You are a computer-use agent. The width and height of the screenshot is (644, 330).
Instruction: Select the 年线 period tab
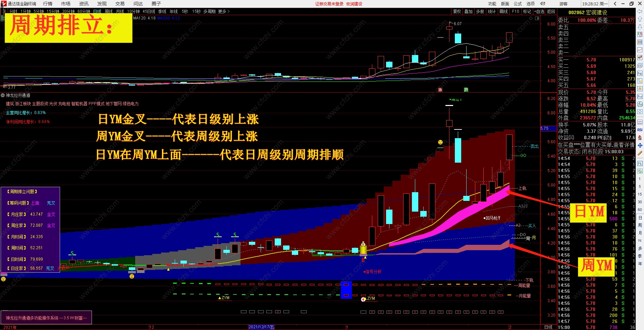(x=174, y=11)
